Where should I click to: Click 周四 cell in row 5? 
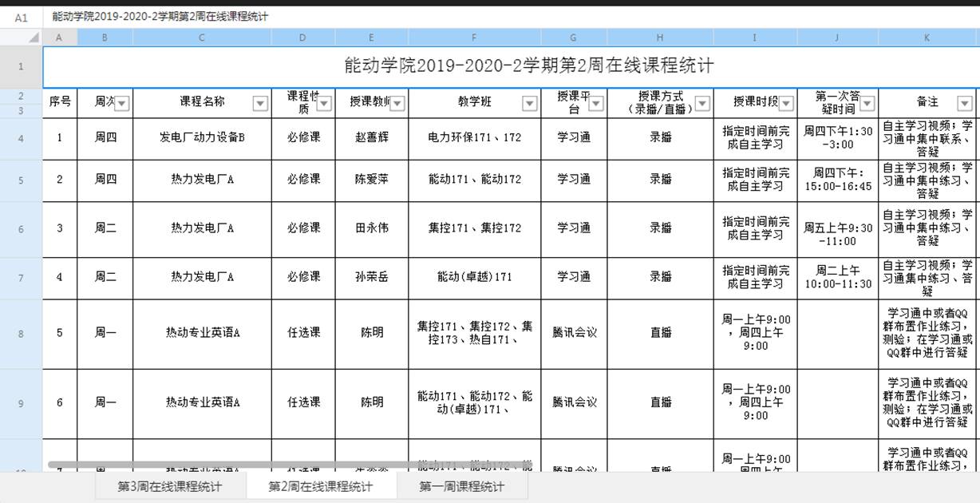105,180
